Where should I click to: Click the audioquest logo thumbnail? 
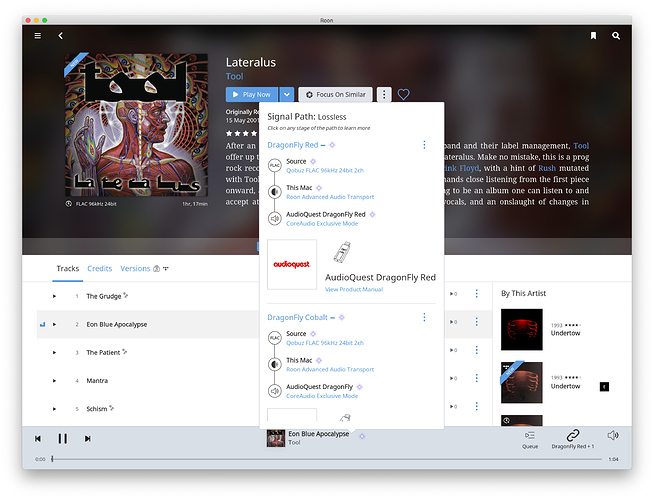[x=292, y=264]
